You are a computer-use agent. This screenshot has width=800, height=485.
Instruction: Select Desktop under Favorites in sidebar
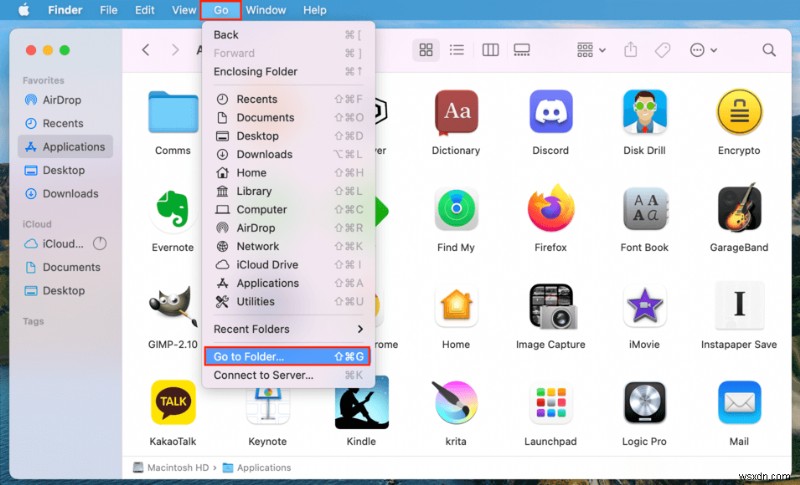pyautogui.click(x=65, y=170)
